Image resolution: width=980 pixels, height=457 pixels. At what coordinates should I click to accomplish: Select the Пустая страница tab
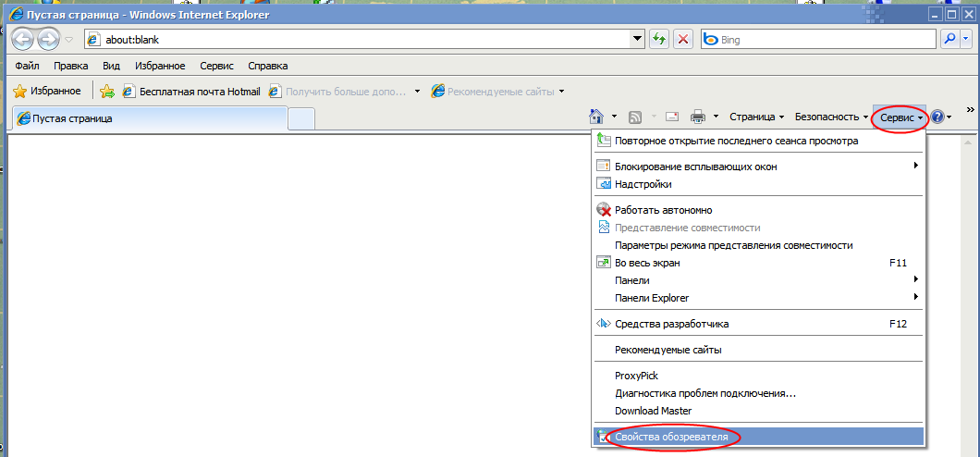(x=150, y=117)
